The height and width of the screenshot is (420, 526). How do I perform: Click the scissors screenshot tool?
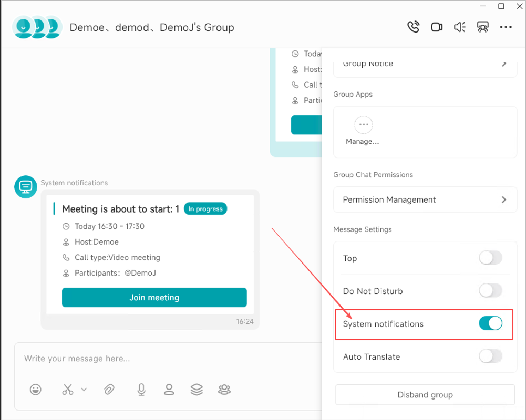point(67,390)
